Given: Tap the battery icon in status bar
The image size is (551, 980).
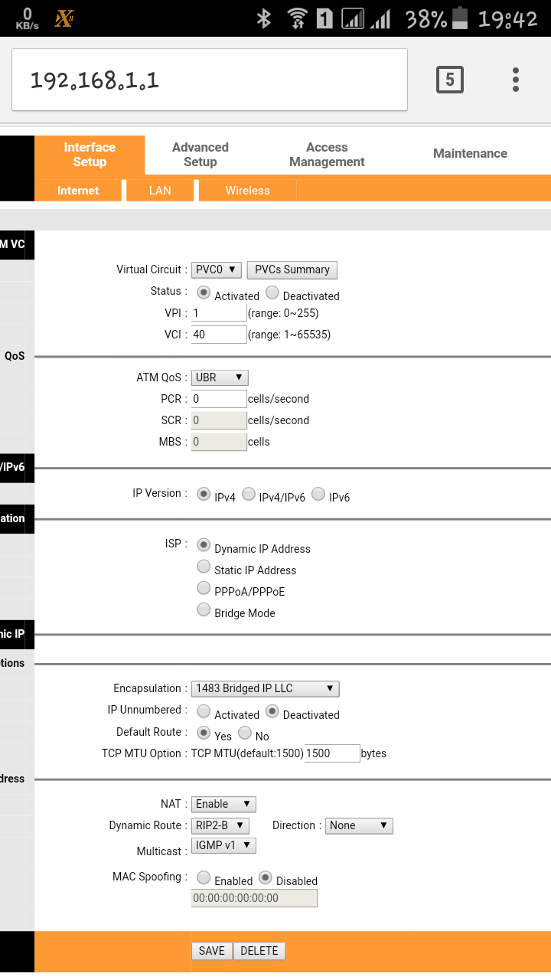Looking at the screenshot, I should [459, 19].
